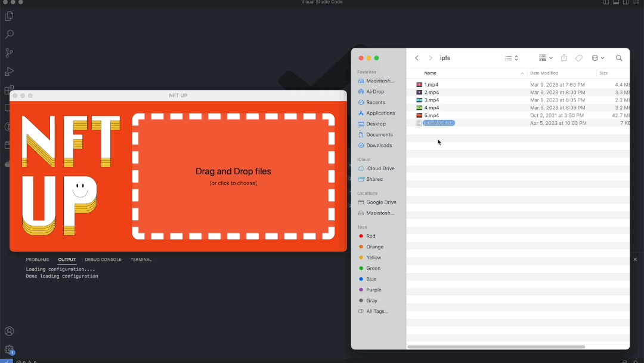Screen dimensions: 644x363
Task: Click the Manage gear icon
Action: coord(9,349)
